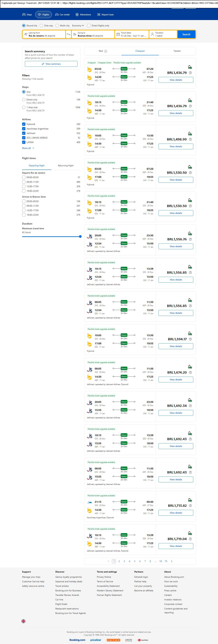Switch to the Returning flight tab
218x644 pixels.
(65, 166)
